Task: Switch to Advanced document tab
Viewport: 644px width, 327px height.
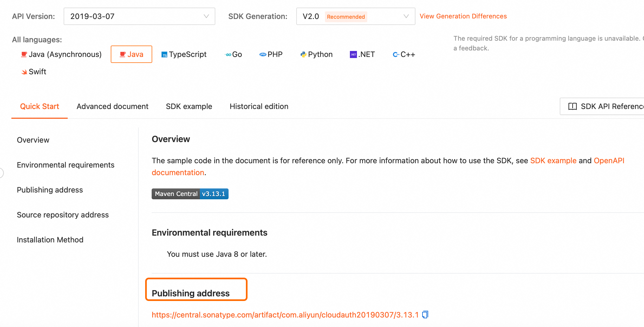Action: pos(112,106)
